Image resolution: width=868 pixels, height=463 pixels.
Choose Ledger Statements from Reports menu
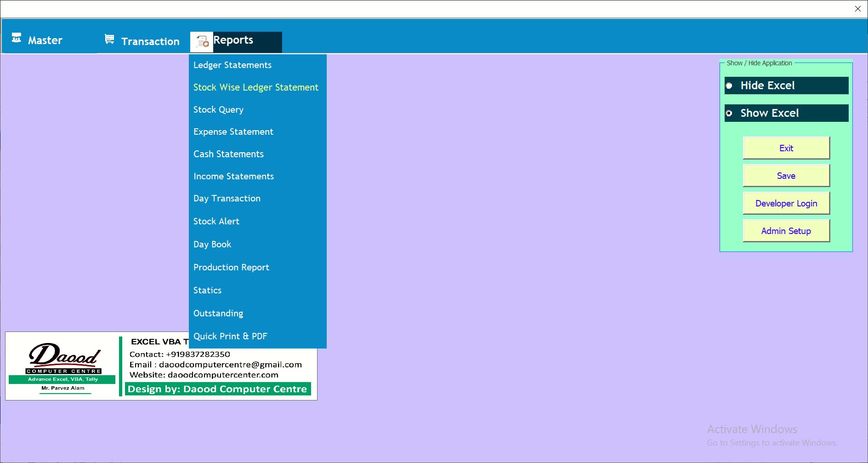click(232, 65)
